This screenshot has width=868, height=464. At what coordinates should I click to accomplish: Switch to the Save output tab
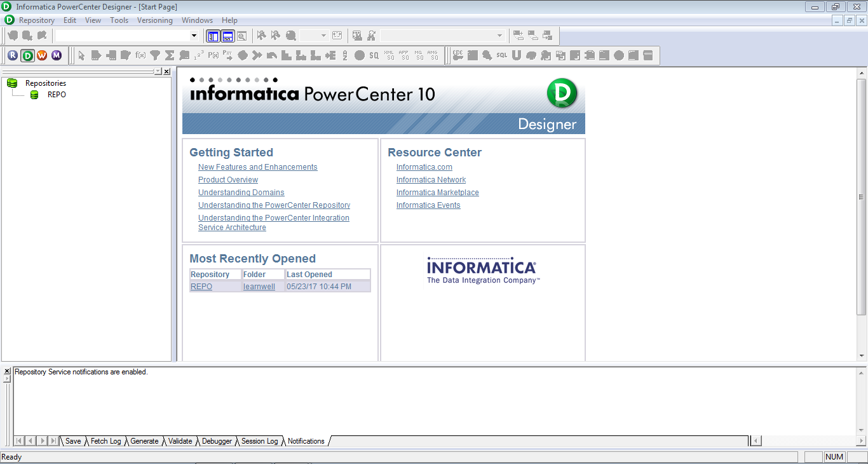coord(73,441)
